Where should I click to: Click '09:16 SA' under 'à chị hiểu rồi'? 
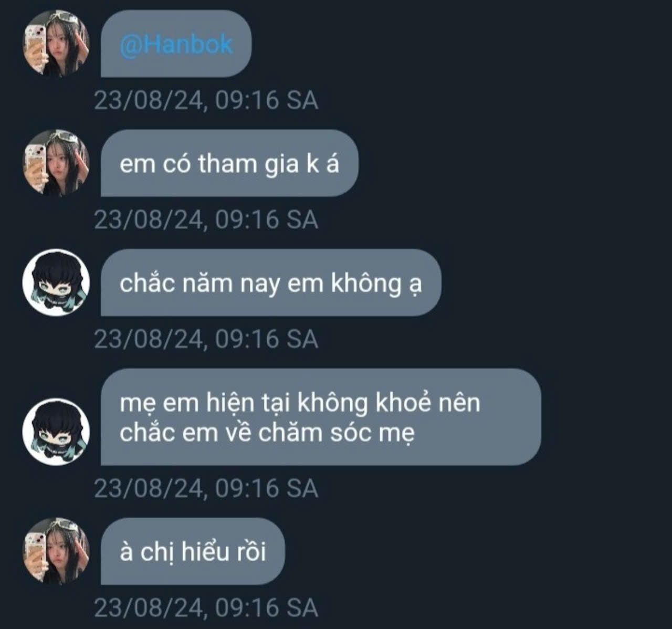(267, 607)
